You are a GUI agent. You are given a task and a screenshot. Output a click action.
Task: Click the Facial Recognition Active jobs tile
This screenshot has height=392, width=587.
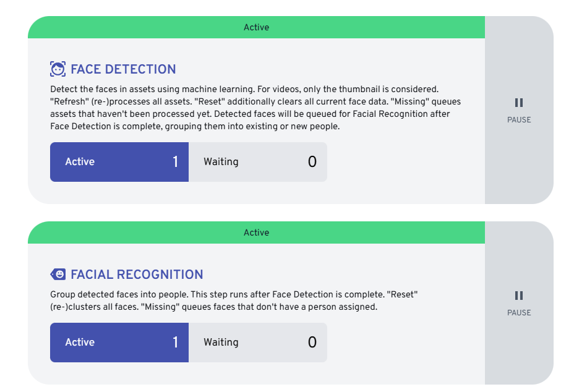coord(119,343)
